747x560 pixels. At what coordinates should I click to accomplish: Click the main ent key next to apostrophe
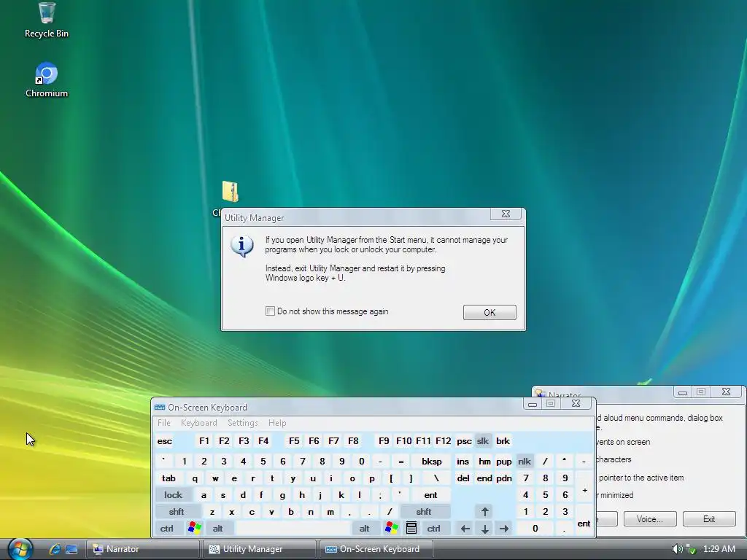point(430,495)
